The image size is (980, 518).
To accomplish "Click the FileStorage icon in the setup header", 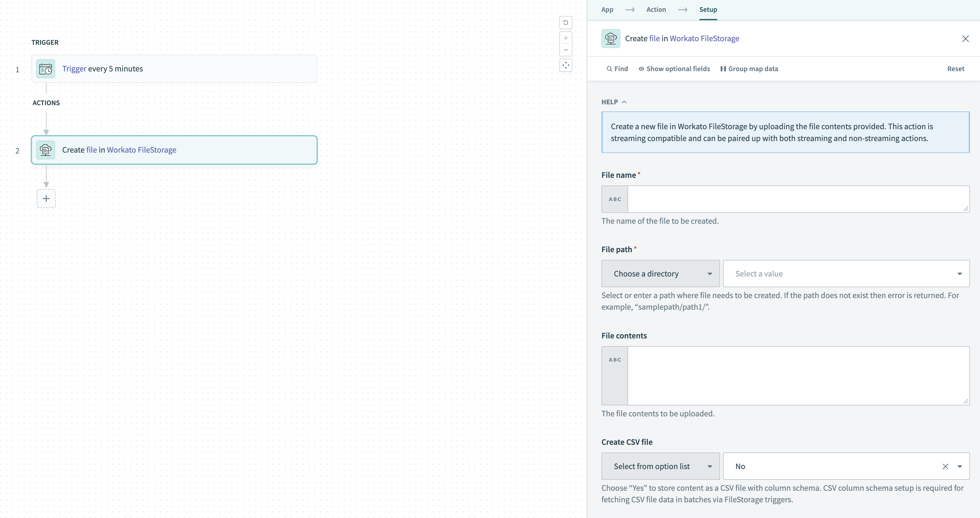I will click(610, 38).
